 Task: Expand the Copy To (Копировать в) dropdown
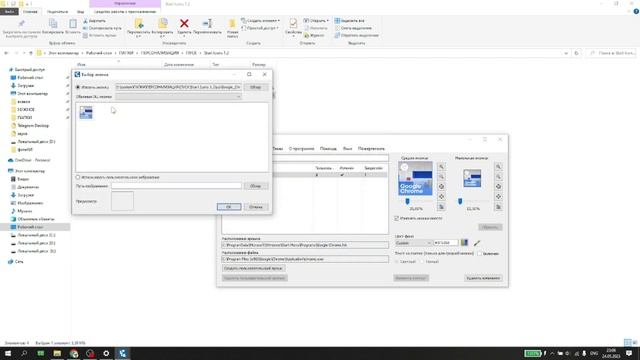click(x=162, y=36)
